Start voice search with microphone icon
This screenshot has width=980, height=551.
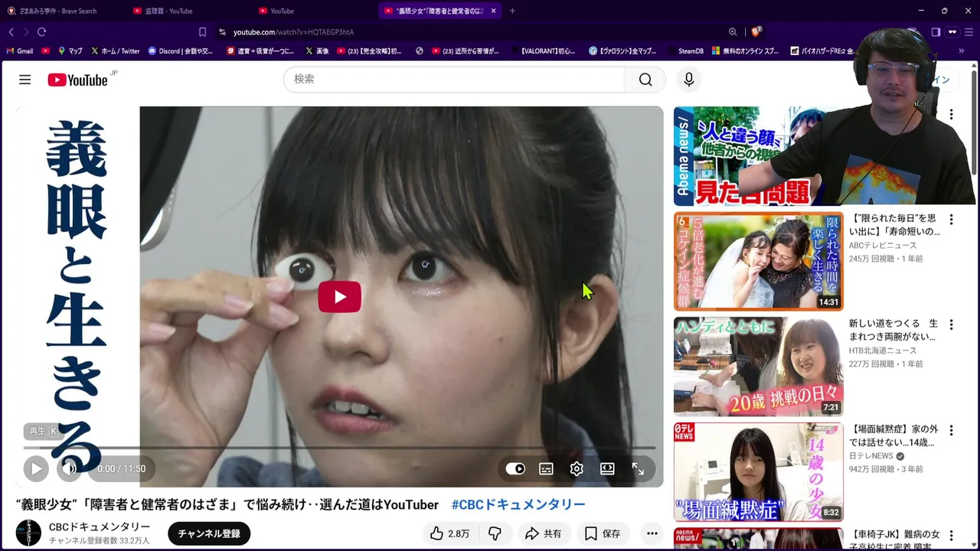[689, 80]
